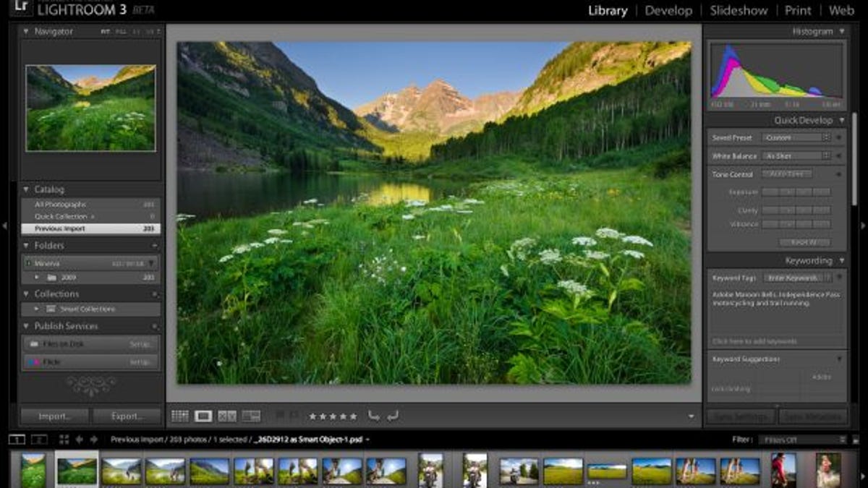Flag the photo as a pick
868x488 pixels.
pyautogui.click(x=281, y=414)
